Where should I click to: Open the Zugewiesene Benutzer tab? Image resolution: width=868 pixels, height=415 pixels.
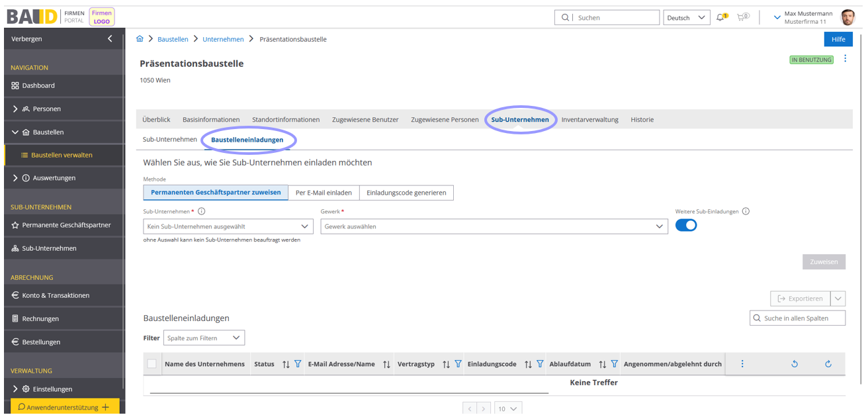(x=365, y=120)
